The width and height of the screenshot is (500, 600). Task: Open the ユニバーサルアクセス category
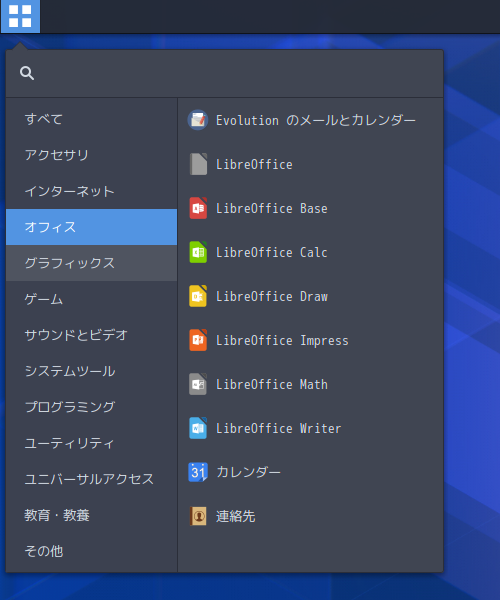(91, 479)
